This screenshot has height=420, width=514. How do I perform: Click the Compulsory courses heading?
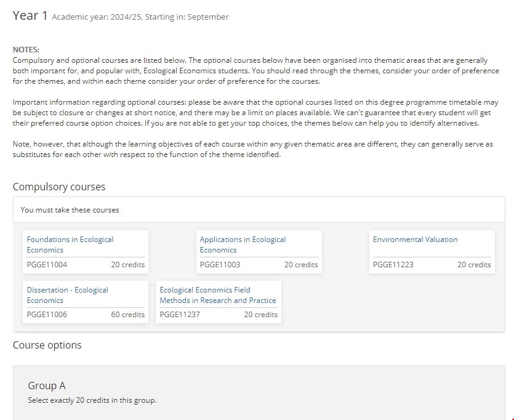59,187
